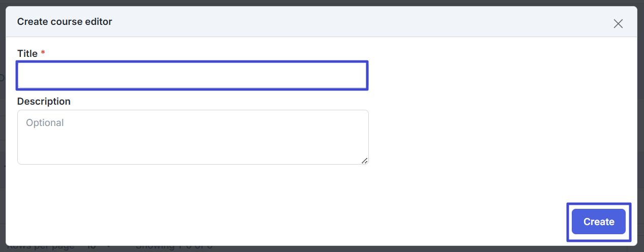Click the Description textarea resize handle

[364, 161]
